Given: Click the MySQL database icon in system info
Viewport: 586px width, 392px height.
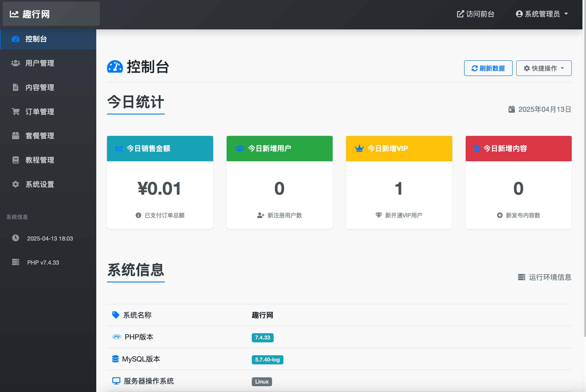Looking at the screenshot, I should [116, 359].
